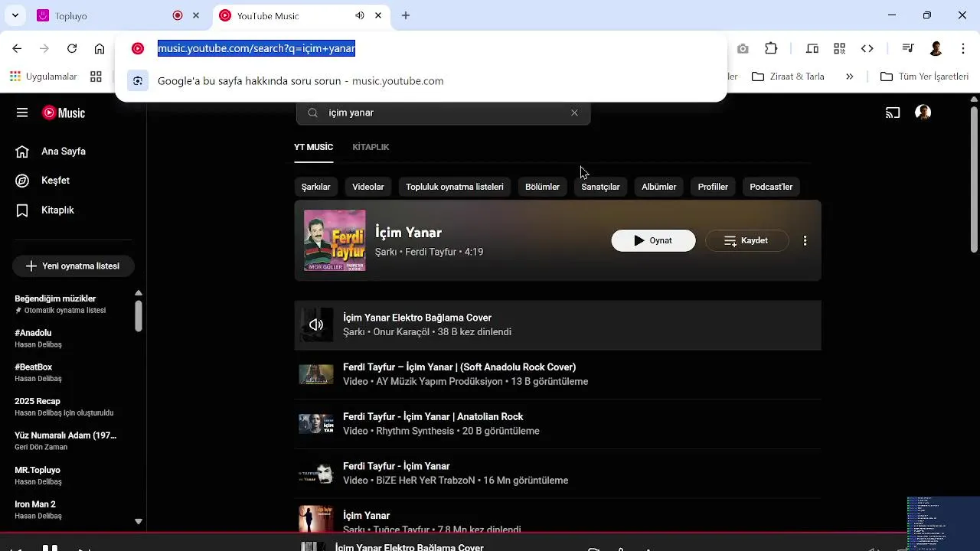Open browser Extensions puzzle icon
This screenshot has height=551, width=980.
point(771,48)
